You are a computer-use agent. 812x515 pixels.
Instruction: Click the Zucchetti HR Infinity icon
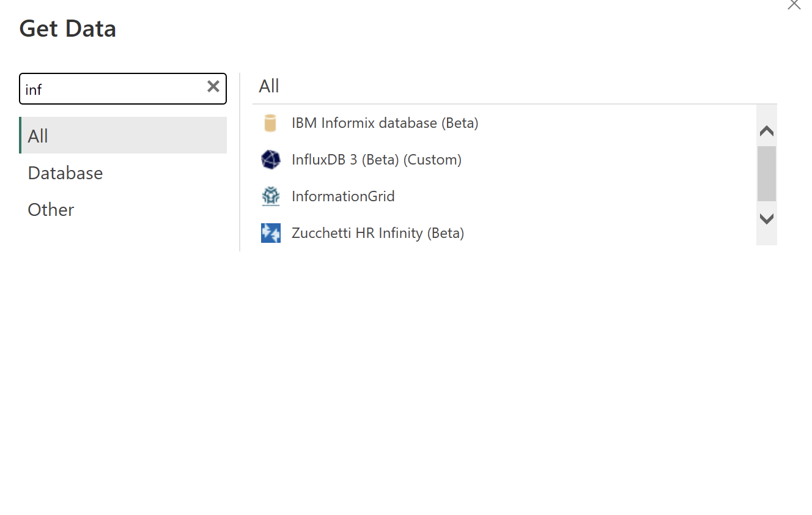pyautogui.click(x=270, y=233)
